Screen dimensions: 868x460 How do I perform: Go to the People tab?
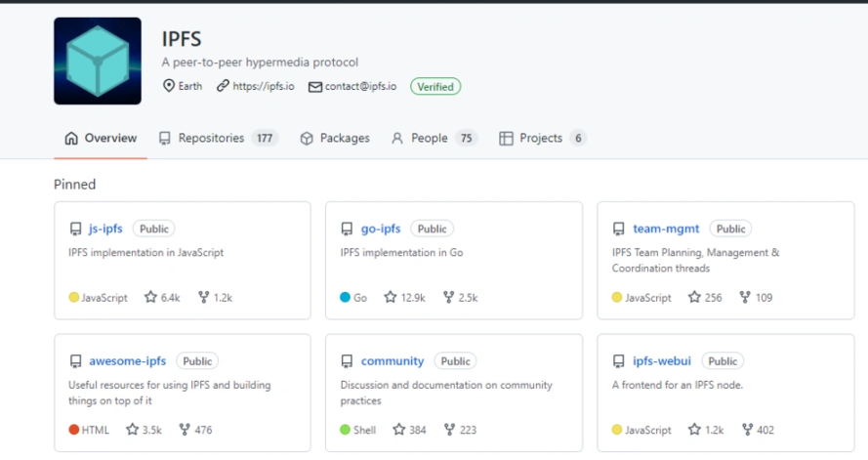click(x=428, y=139)
